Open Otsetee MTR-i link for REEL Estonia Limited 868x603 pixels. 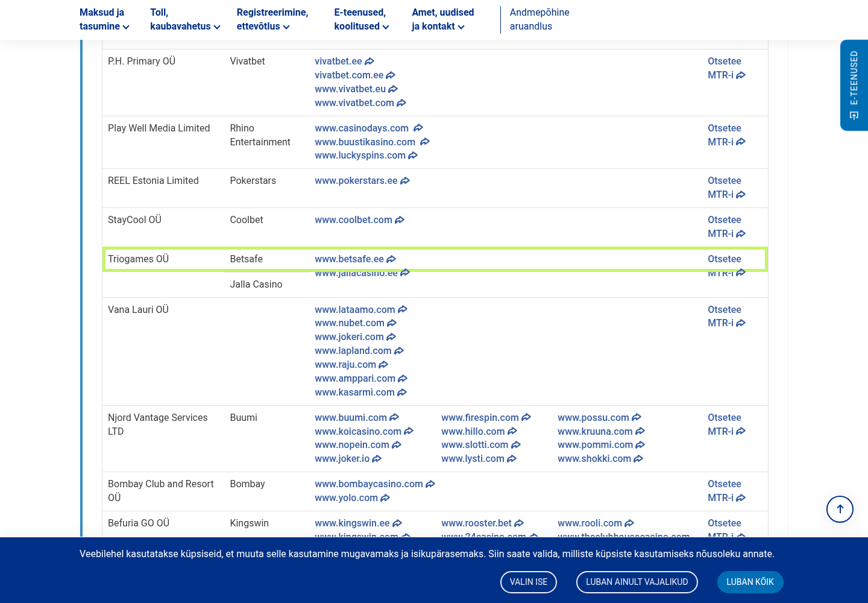726,188
